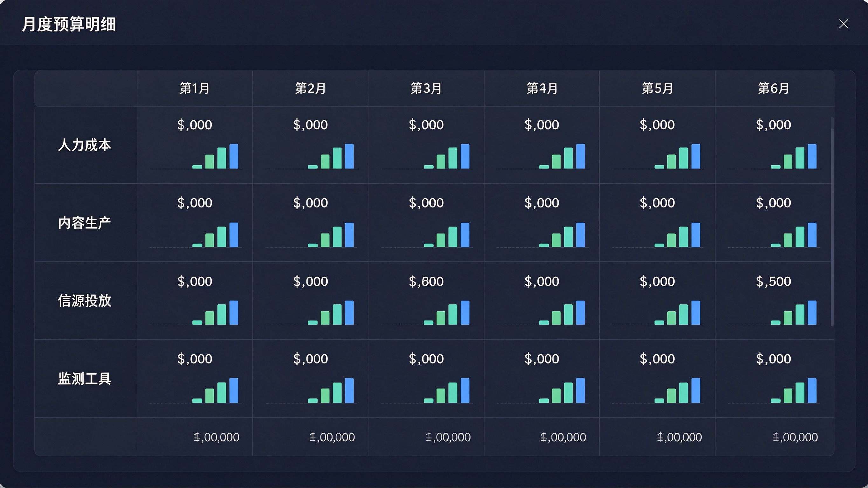The width and height of the screenshot is (868, 488).
Task: Open the 监测工具 第1月 mini bar chart
Action: 196,391
